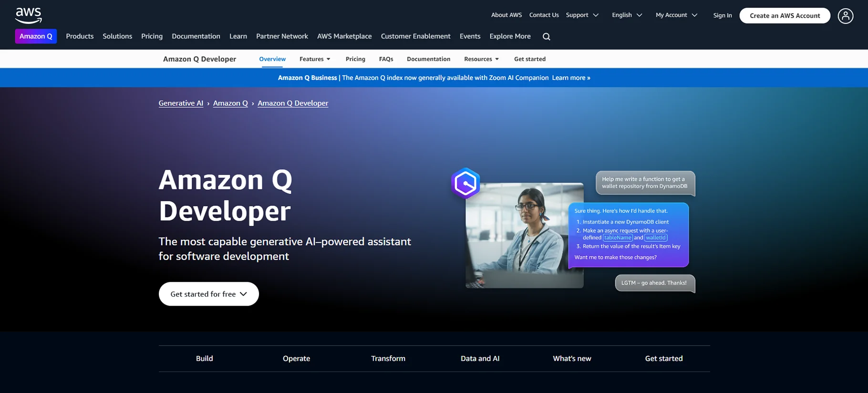Open the Pricing tab under Amazon Q Developer
Image resolution: width=868 pixels, height=393 pixels.
(355, 59)
